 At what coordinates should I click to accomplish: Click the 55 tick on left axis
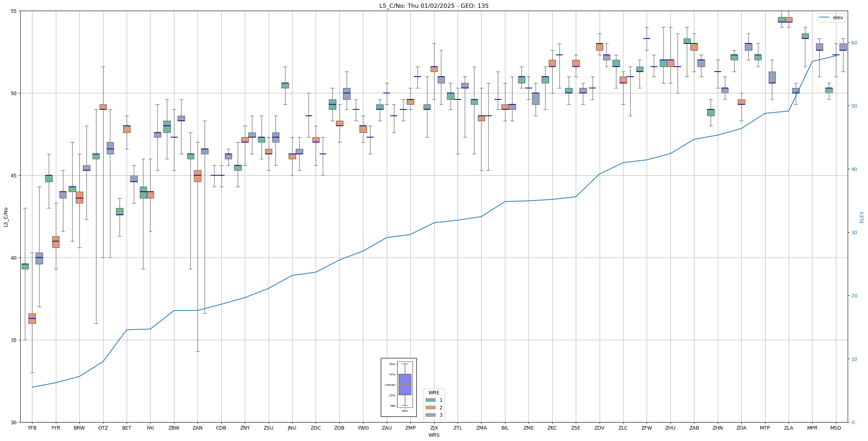[14, 11]
